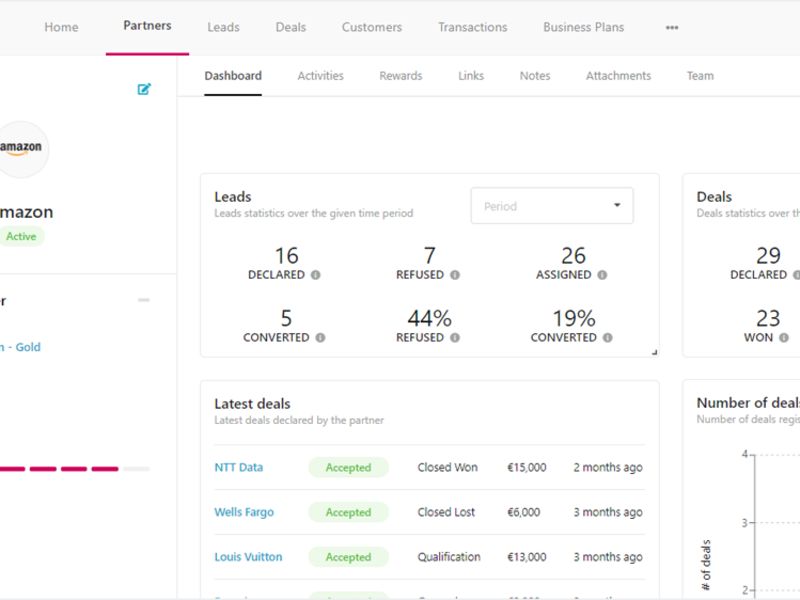Click info icon beside 19% CONVERTED

[x=608, y=338]
